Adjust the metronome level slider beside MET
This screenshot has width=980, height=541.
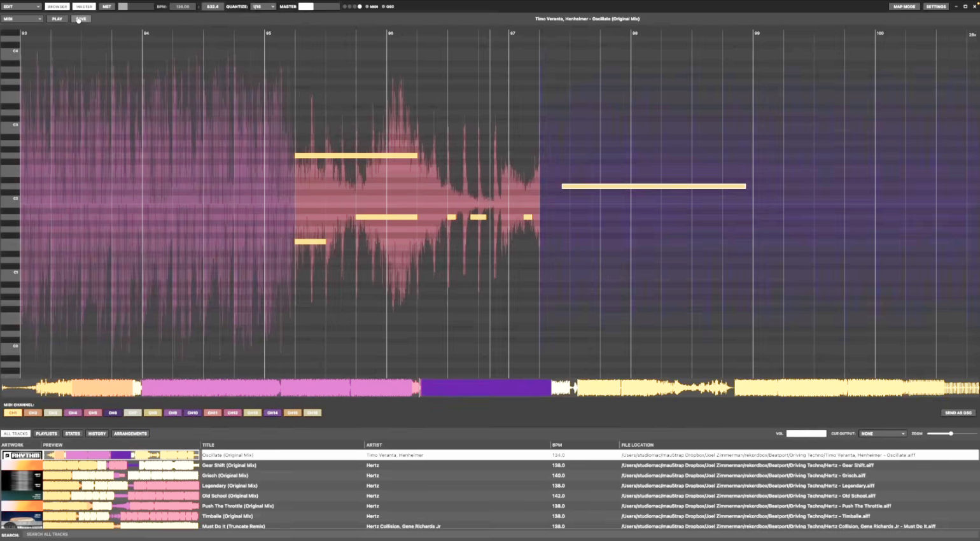click(x=136, y=6)
